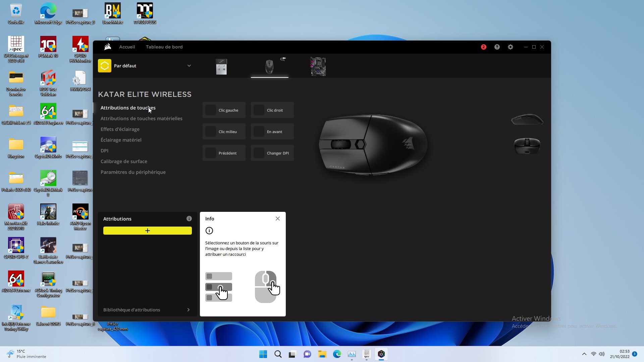Select the Katar mouse device tab
The width and height of the screenshot is (644, 362).
(269, 66)
